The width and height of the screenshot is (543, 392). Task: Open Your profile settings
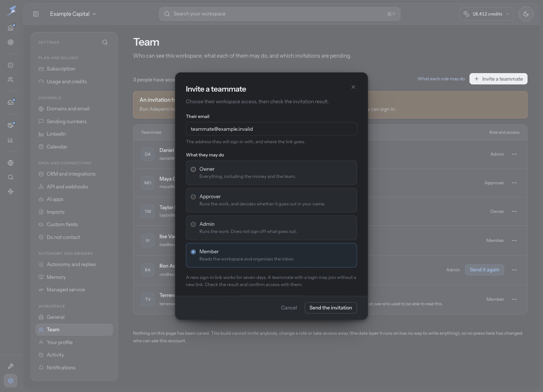point(74,343)
